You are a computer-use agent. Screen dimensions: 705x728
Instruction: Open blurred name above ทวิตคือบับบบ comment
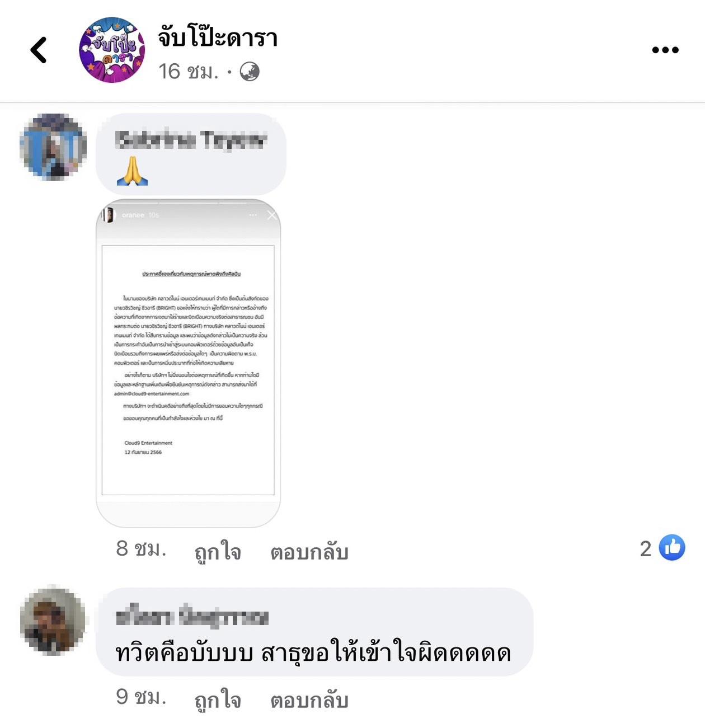pos(192,617)
